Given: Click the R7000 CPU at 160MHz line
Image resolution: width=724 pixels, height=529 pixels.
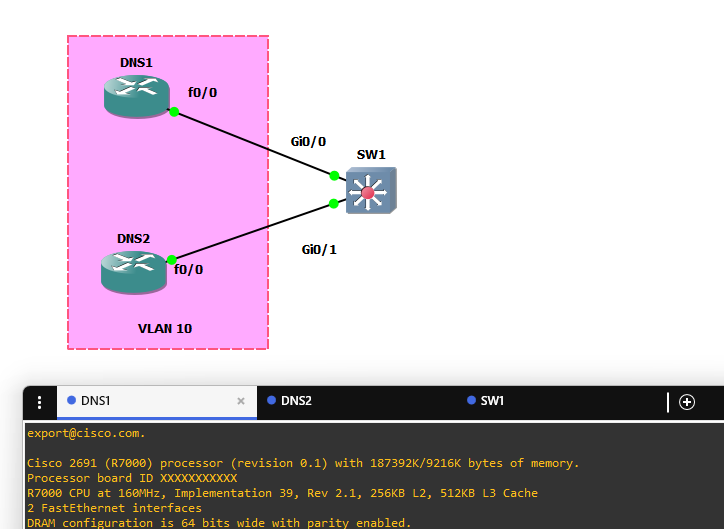Looking at the screenshot, I should 283,493.
